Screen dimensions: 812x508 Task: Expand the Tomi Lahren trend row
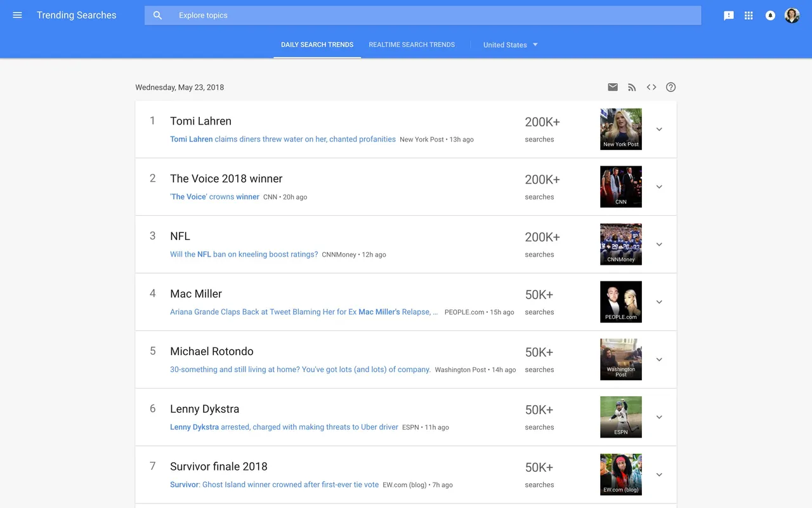[659, 130]
